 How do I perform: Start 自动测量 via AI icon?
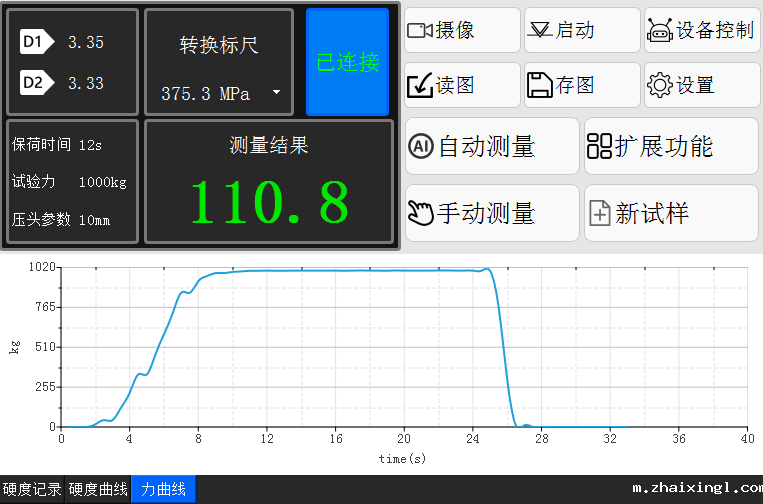(421, 147)
